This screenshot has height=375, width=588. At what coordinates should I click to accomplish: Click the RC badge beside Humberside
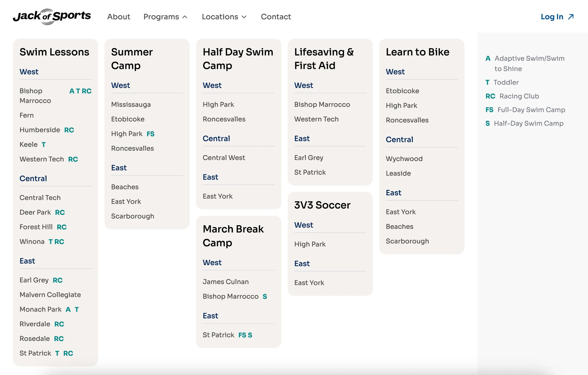coord(69,130)
